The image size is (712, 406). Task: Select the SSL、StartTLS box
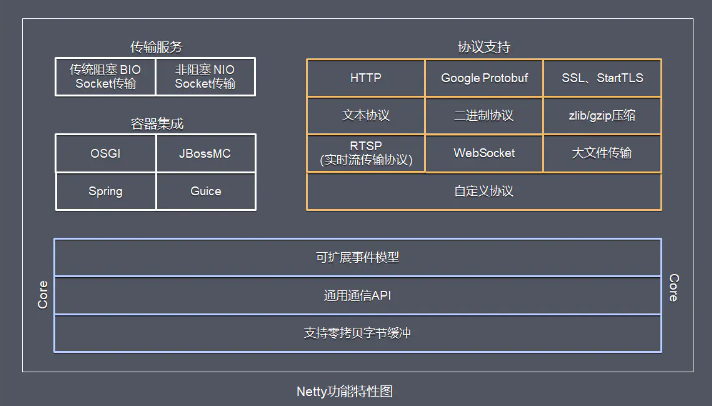[x=602, y=78]
